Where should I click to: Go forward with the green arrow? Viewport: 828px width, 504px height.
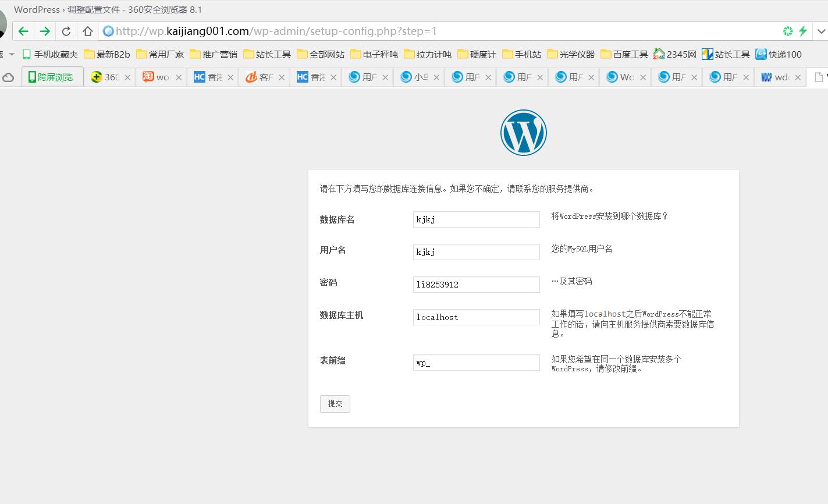(45, 31)
